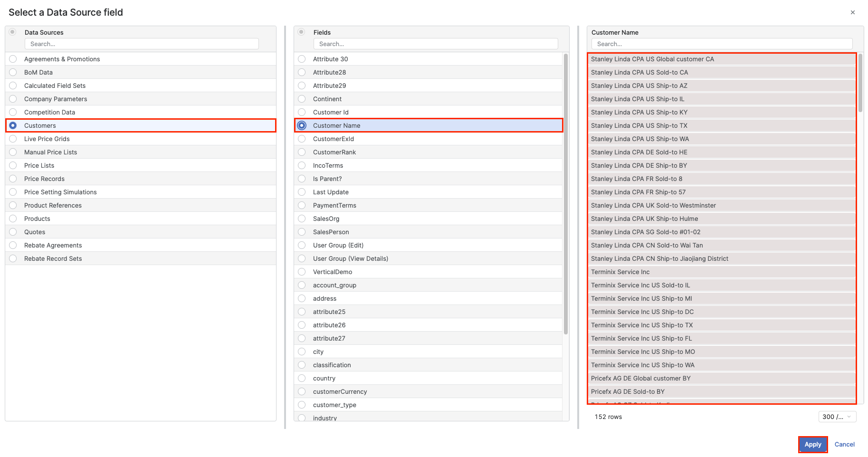Image resolution: width=868 pixels, height=457 pixels.
Task: Click the Customer Name list scrollbar
Action: click(x=860, y=83)
